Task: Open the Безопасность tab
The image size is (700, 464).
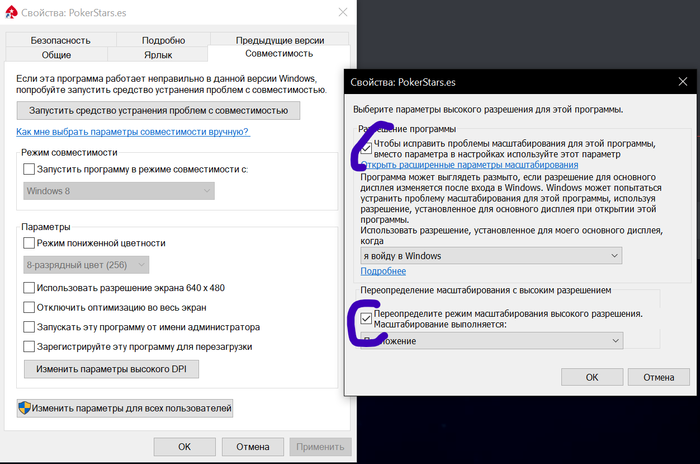Action: (60, 40)
